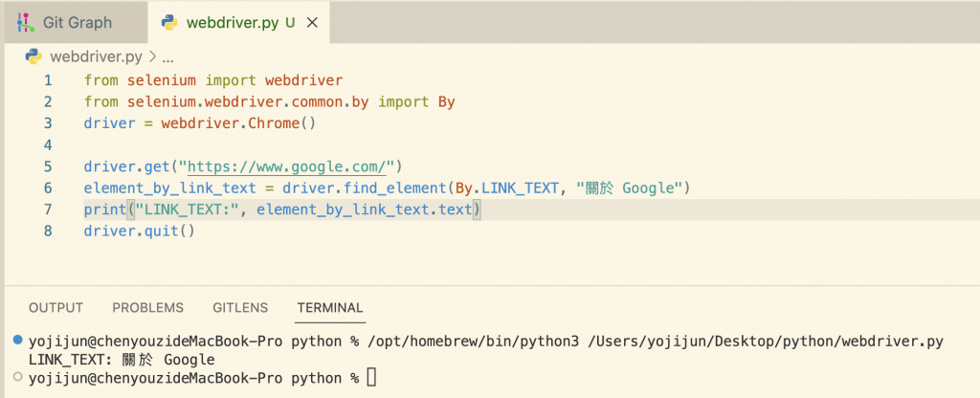Click the 'LINK_TEXT: 關於 Google' terminal output

tap(122, 360)
